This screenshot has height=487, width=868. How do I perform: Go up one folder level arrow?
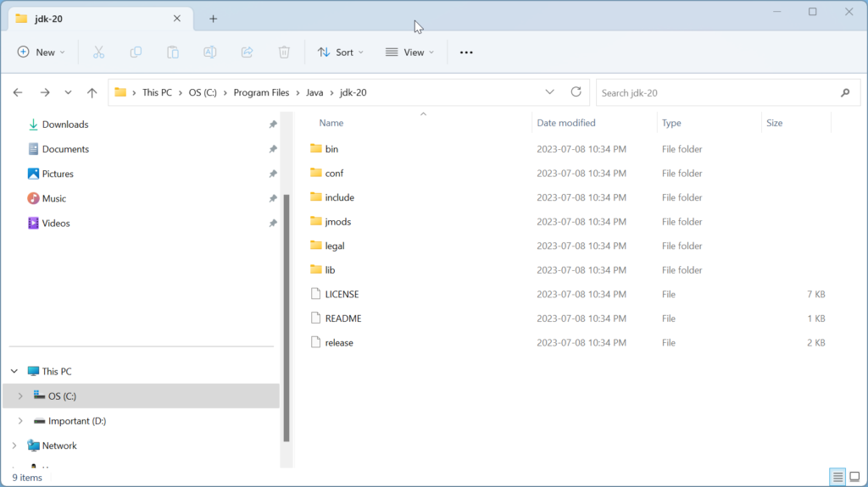click(x=92, y=92)
